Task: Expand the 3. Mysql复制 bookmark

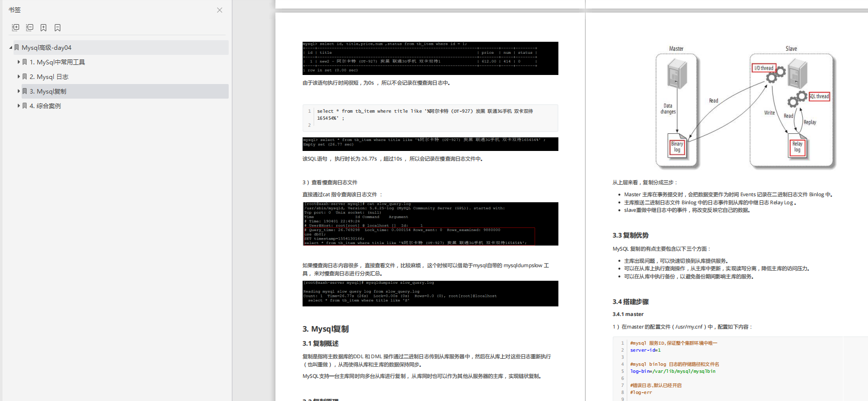Action: pyautogui.click(x=19, y=91)
